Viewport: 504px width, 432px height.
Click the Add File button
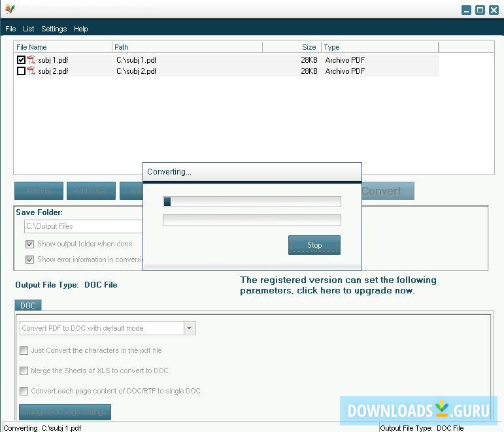tap(39, 191)
